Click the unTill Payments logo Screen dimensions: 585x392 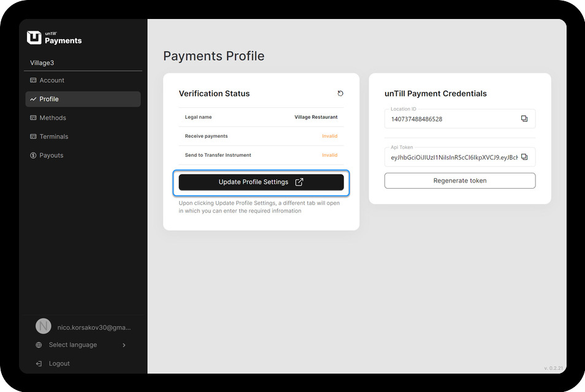[55, 38]
